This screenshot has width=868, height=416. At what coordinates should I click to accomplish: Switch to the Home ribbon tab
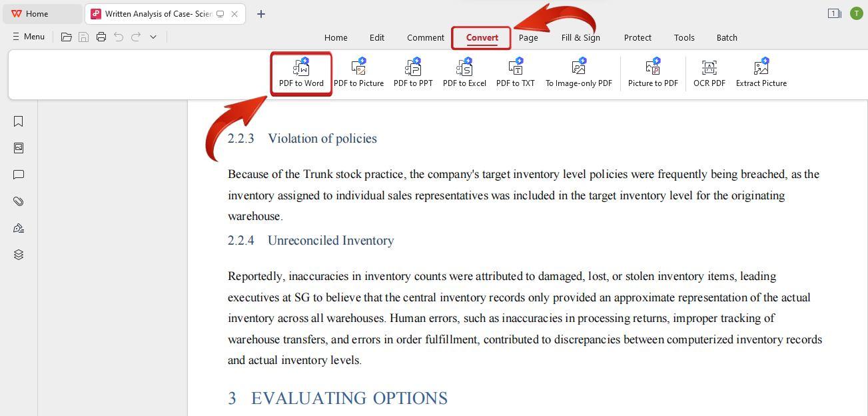pos(336,38)
